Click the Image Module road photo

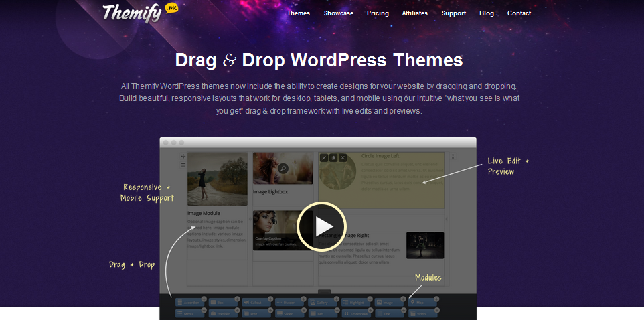(218, 179)
